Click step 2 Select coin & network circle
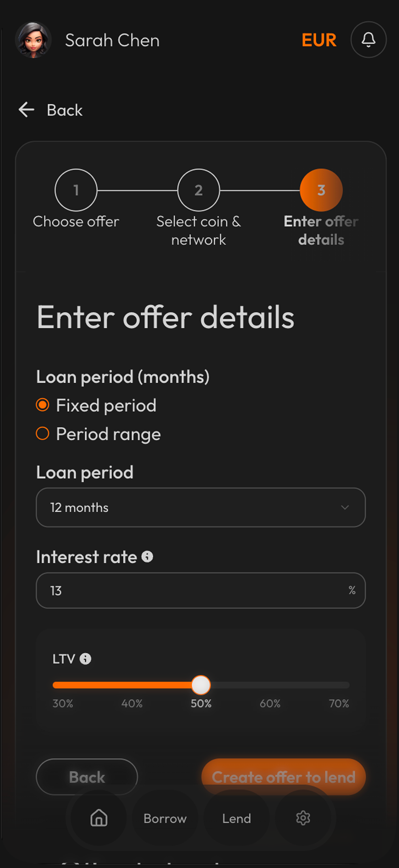 click(x=198, y=190)
